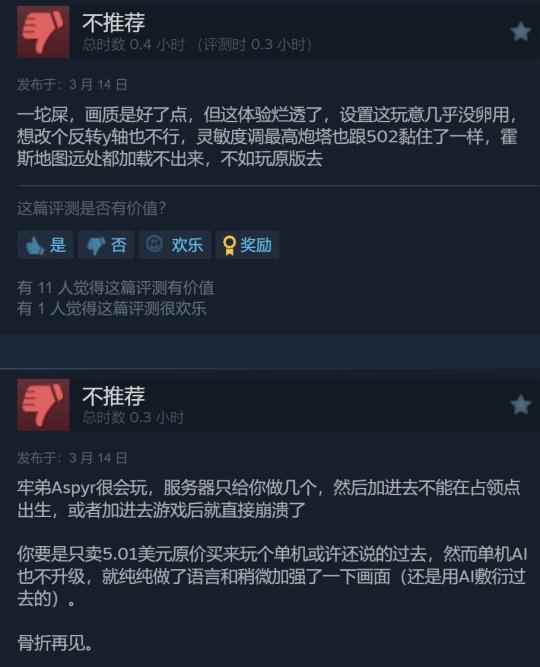Click the thumbs-down icon of the first review
The width and height of the screenshot is (540, 667).
coord(43,32)
